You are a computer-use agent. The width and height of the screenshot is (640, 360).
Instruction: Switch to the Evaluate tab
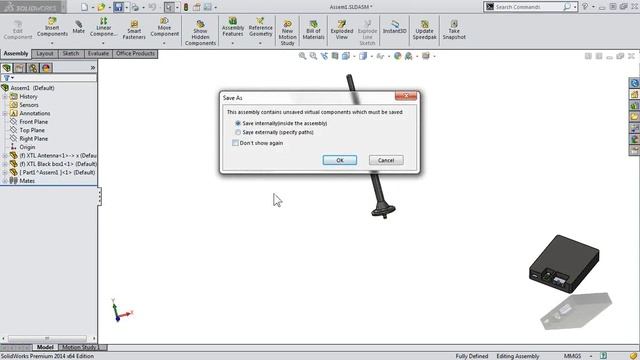click(x=98, y=53)
